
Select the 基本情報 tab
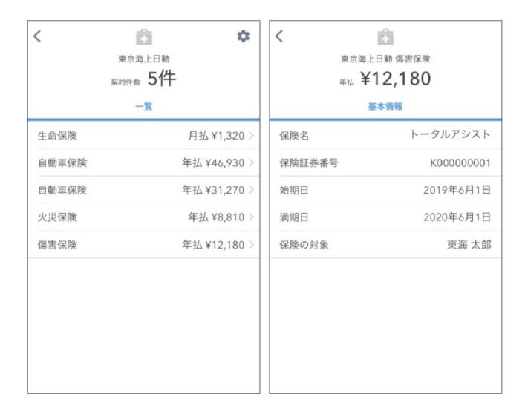pos(385,107)
